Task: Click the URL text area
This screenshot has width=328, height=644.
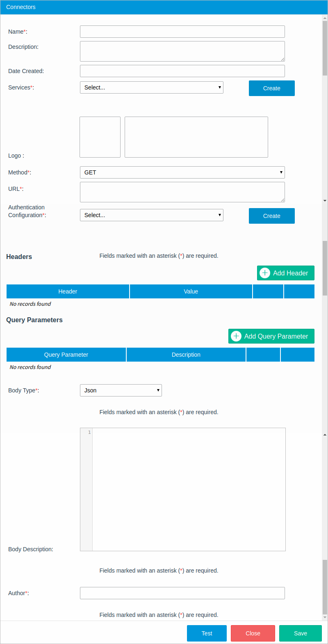Action: click(182, 192)
